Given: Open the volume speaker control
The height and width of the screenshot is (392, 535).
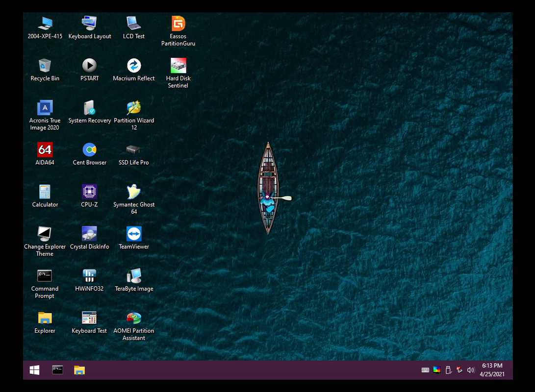Looking at the screenshot, I should (x=471, y=370).
